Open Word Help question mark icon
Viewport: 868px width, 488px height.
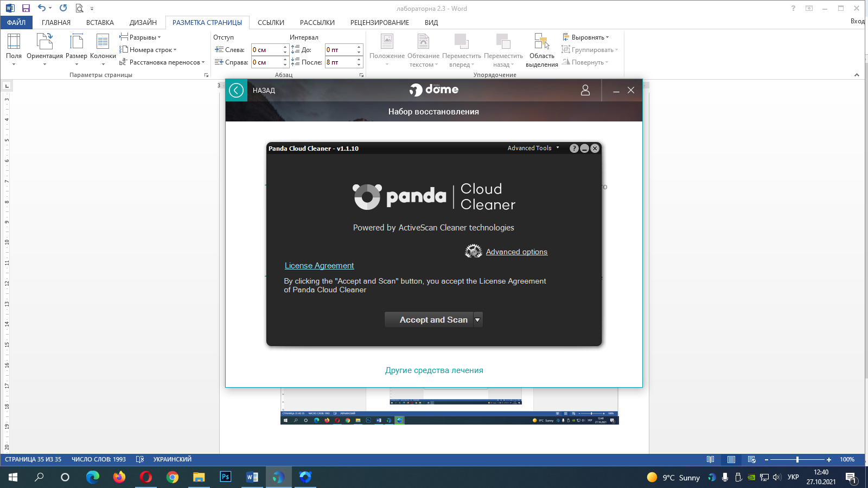[793, 8]
